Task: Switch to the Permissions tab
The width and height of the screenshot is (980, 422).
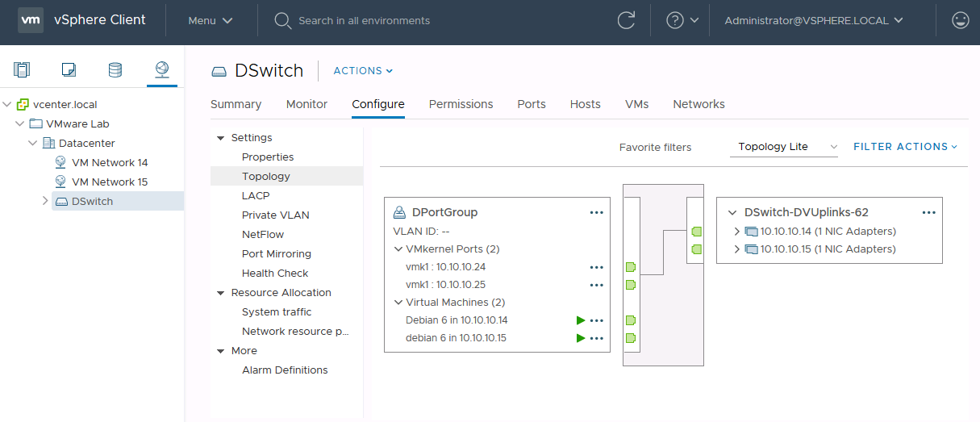Action: (x=461, y=104)
